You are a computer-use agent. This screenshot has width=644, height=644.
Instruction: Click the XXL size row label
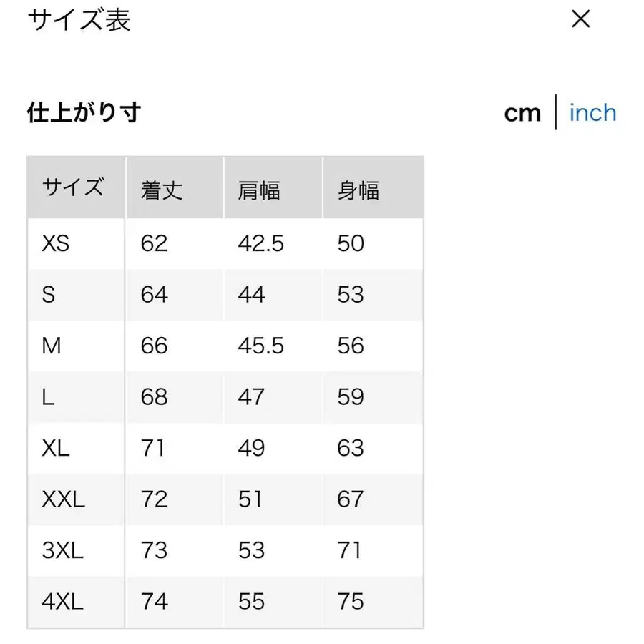click(63, 499)
